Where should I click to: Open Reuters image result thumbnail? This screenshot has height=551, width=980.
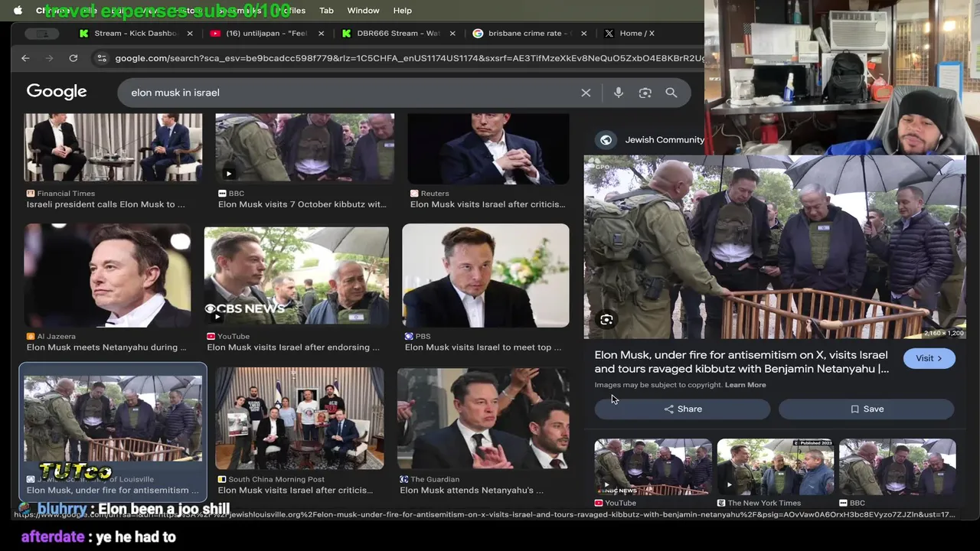[x=488, y=148]
